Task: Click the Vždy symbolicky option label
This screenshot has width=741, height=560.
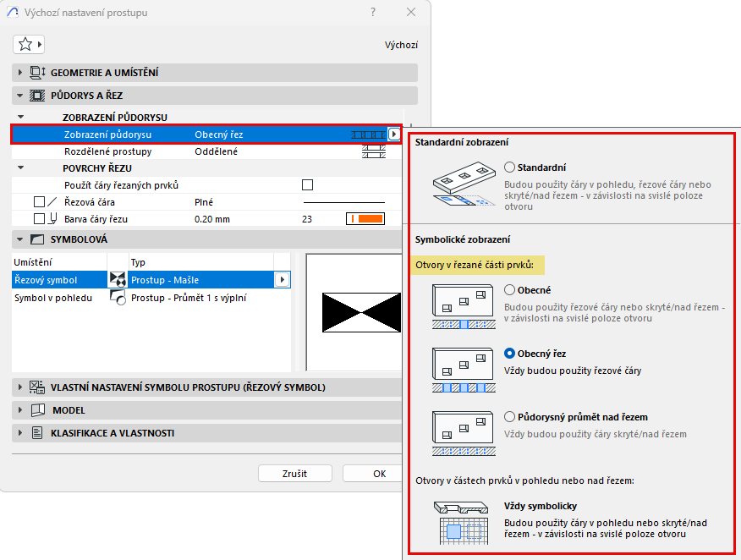Action: coord(541,506)
